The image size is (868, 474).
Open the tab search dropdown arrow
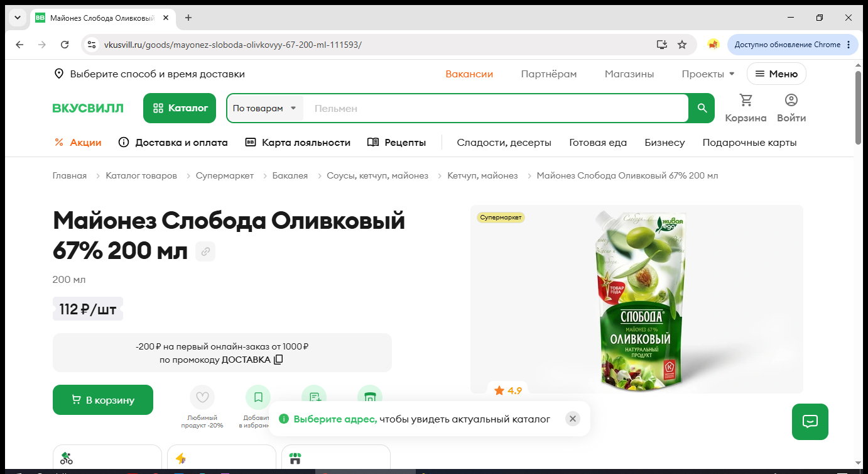(18, 18)
